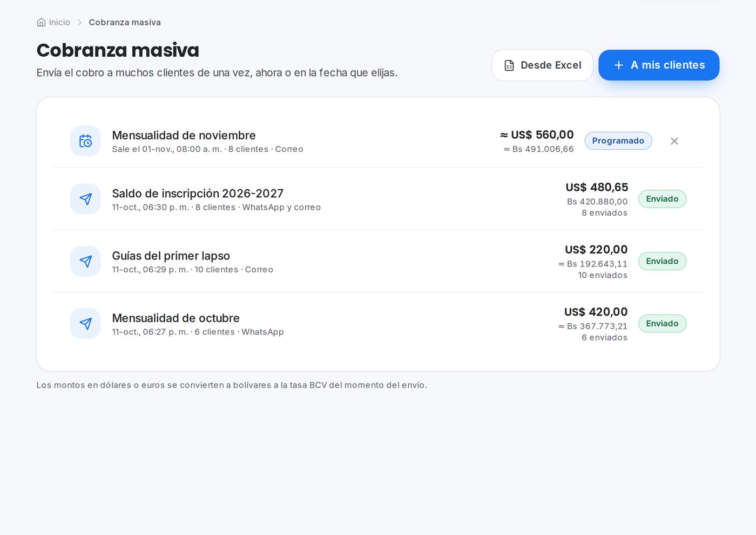Click the Enviado badge for Mensualidad de octubre
This screenshot has width=756, height=535.
point(662,324)
